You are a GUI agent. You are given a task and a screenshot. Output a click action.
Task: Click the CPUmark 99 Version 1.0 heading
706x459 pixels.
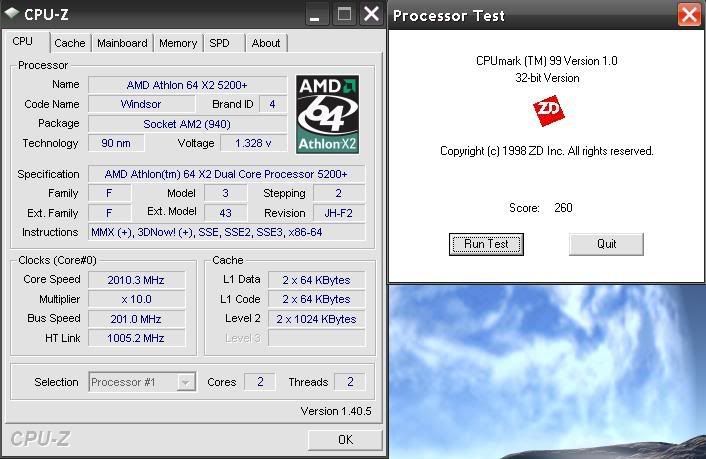(x=547, y=61)
